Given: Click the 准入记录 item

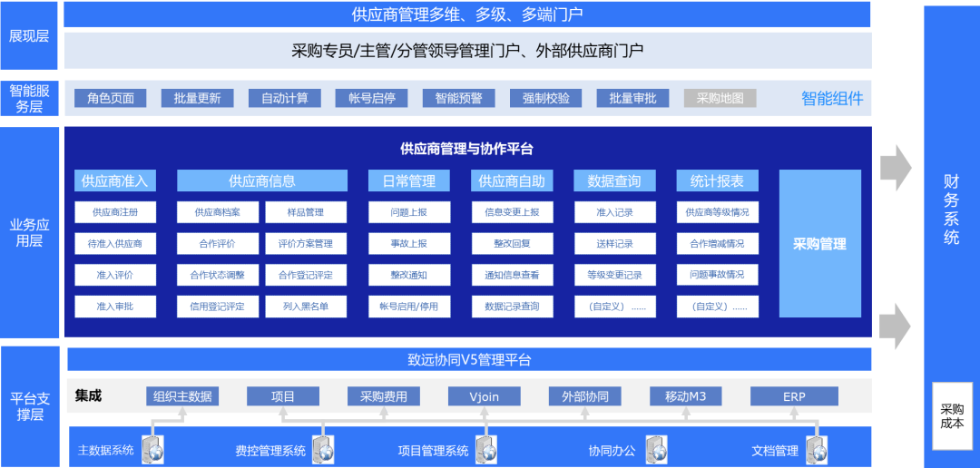Looking at the screenshot, I should [x=615, y=212].
